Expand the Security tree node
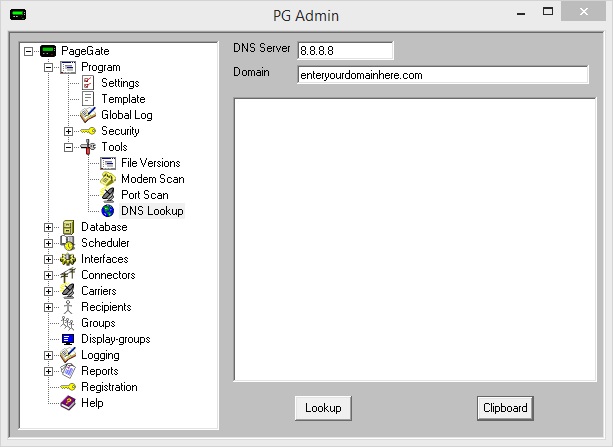 click(68, 131)
